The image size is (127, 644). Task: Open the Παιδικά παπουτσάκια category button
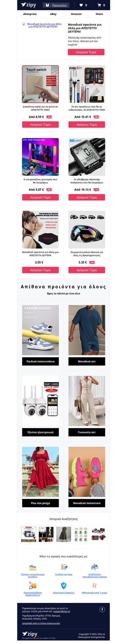(x=40, y=361)
